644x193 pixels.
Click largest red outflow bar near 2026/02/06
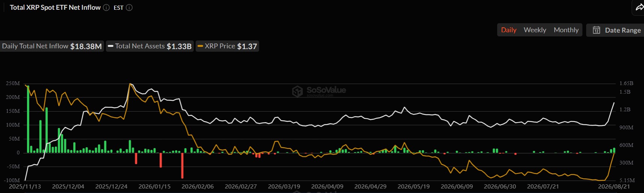coord(182,165)
